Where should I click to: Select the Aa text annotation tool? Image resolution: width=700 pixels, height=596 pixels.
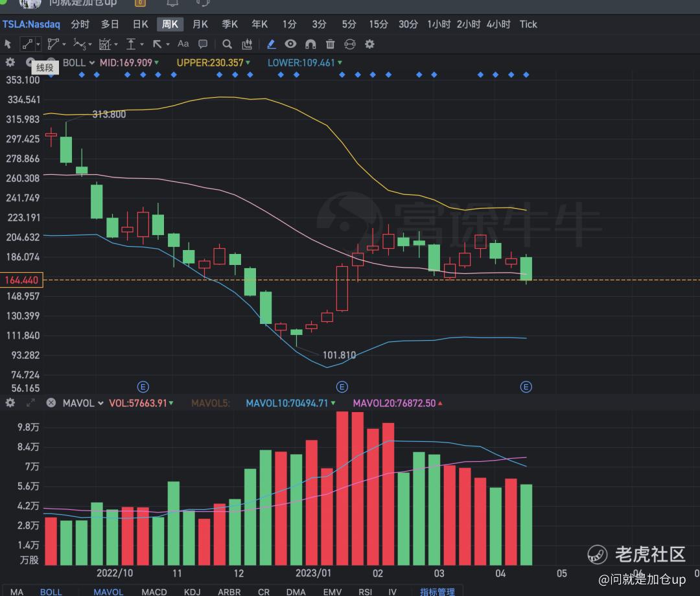(183, 43)
